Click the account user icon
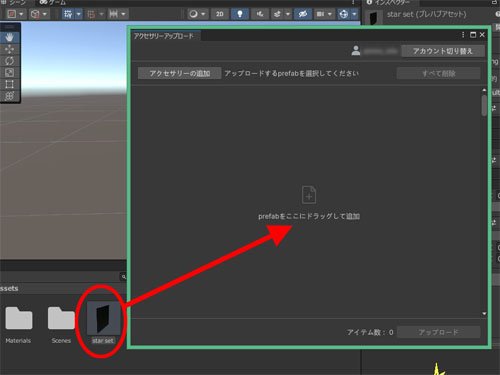 [356, 51]
